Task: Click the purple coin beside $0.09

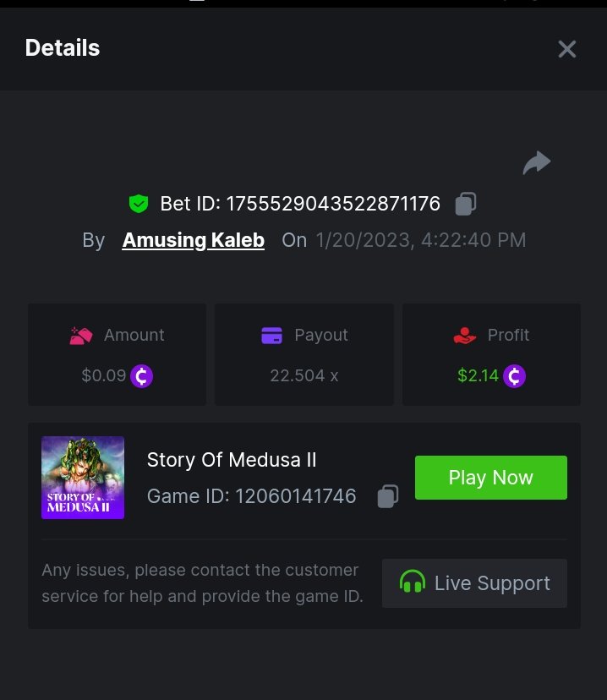Action: pyautogui.click(x=141, y=375)
